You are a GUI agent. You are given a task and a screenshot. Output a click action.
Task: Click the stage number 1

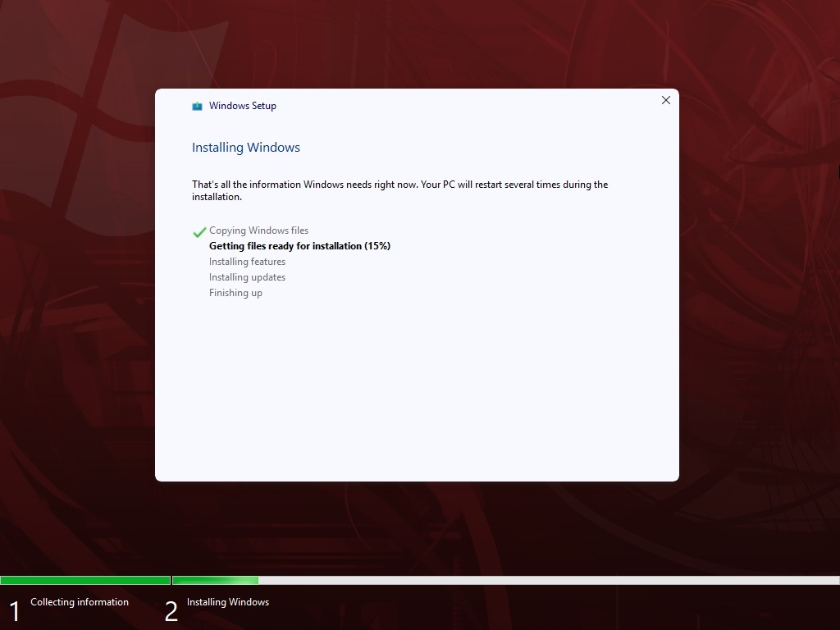[x=15, y=611]
